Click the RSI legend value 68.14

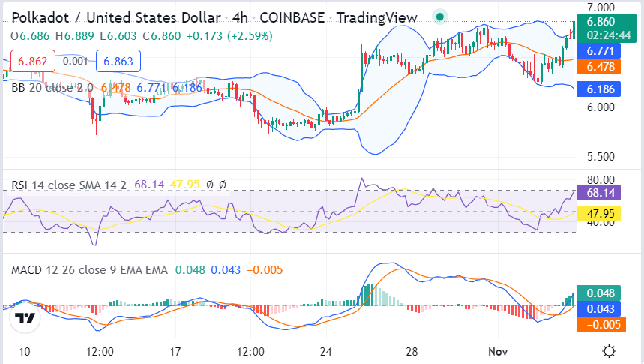point(149,185)
